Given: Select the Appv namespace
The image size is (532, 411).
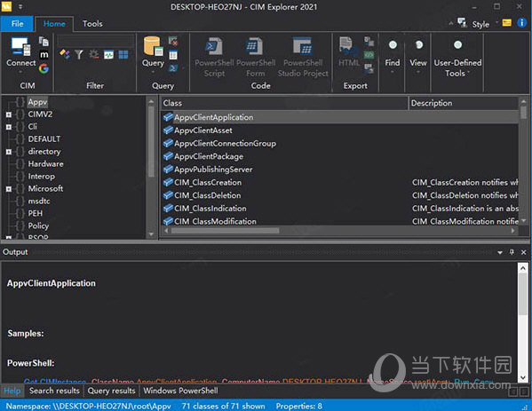Looking at the screenshot, I should 37,102.
